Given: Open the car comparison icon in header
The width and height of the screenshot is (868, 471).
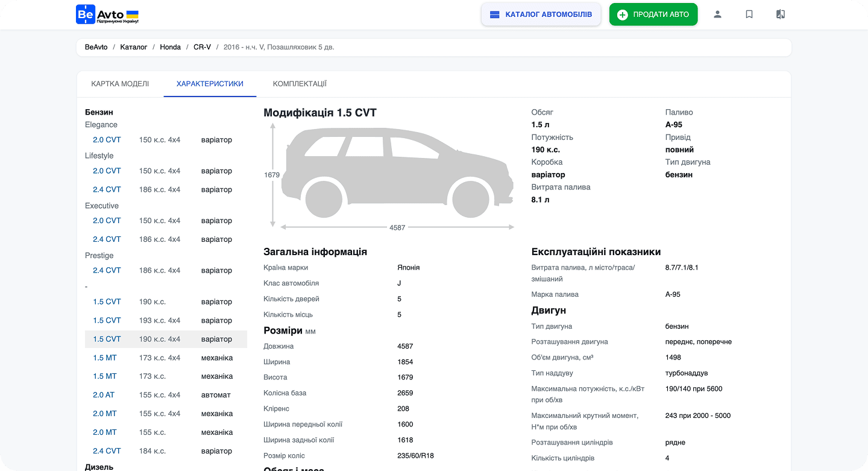Looking at the screenshot, I should 781,14.
